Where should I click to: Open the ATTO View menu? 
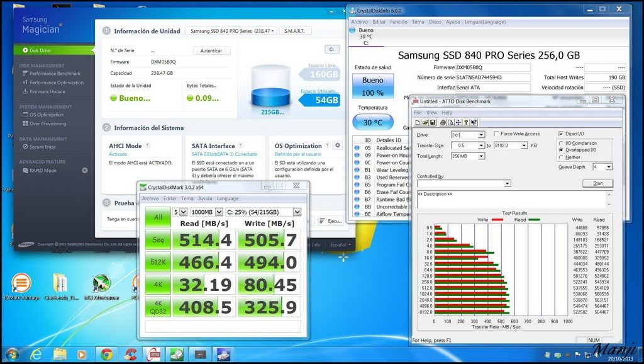click(431, 112)
